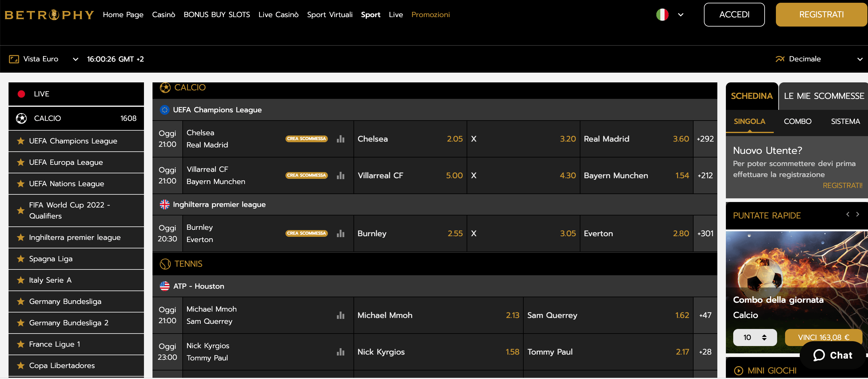Click Crea Scommessa for Villarreal match
868x379 pixels.
click(306, 176)
